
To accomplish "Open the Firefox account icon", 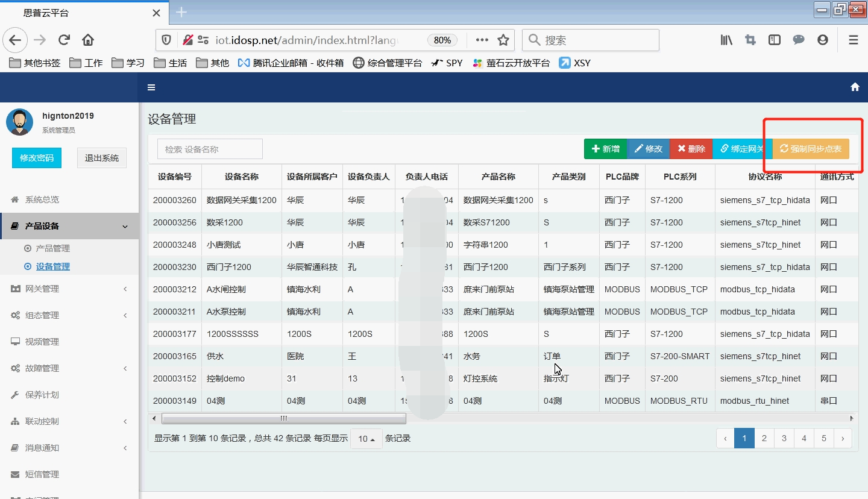I will [823, 40].
